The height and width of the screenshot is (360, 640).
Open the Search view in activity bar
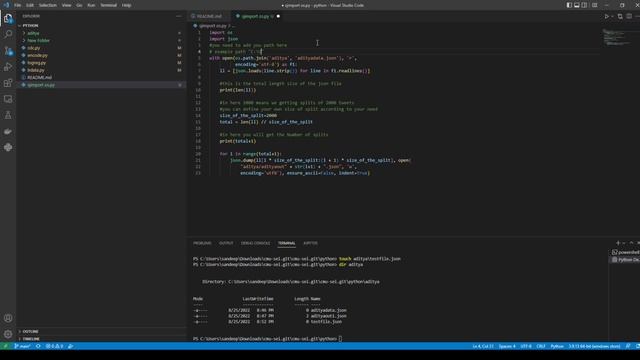pyautogui.click(x=8, y=34)
